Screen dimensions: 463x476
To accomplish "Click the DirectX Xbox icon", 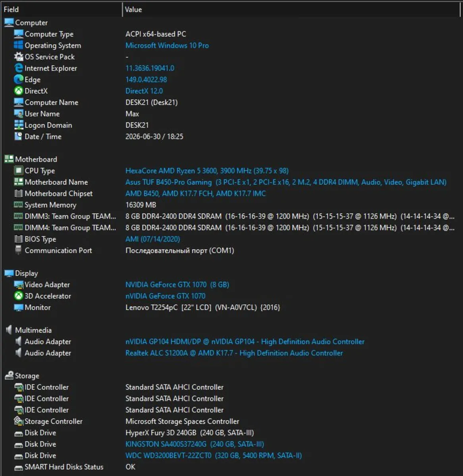I will pyautogui.click(x=18, y=91).
